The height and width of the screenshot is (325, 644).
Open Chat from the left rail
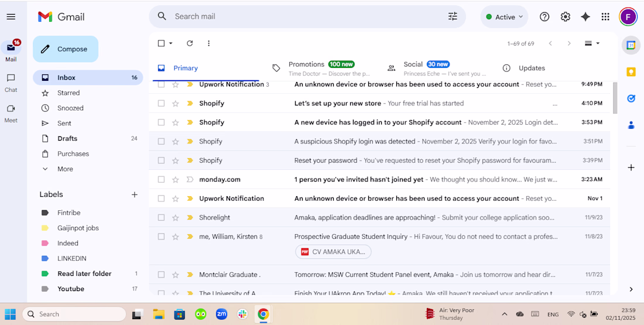[11, 78]
